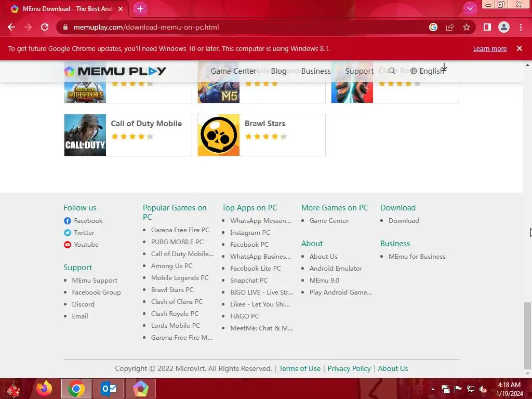Open Outlook from the taskbar
This screenshot has width=532, height=399.
109,389
